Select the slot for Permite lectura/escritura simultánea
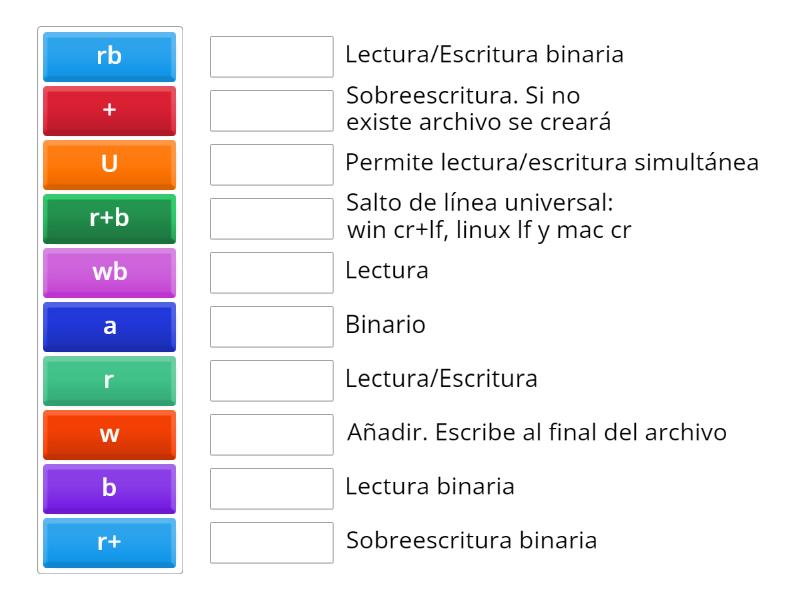The height and width of the screenshot is (600, 800). click(272, 165)
